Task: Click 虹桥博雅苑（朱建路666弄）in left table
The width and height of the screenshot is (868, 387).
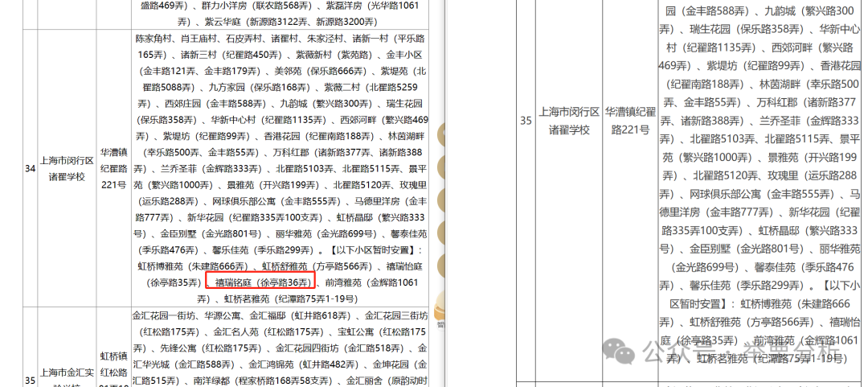Action: point(194,266)
